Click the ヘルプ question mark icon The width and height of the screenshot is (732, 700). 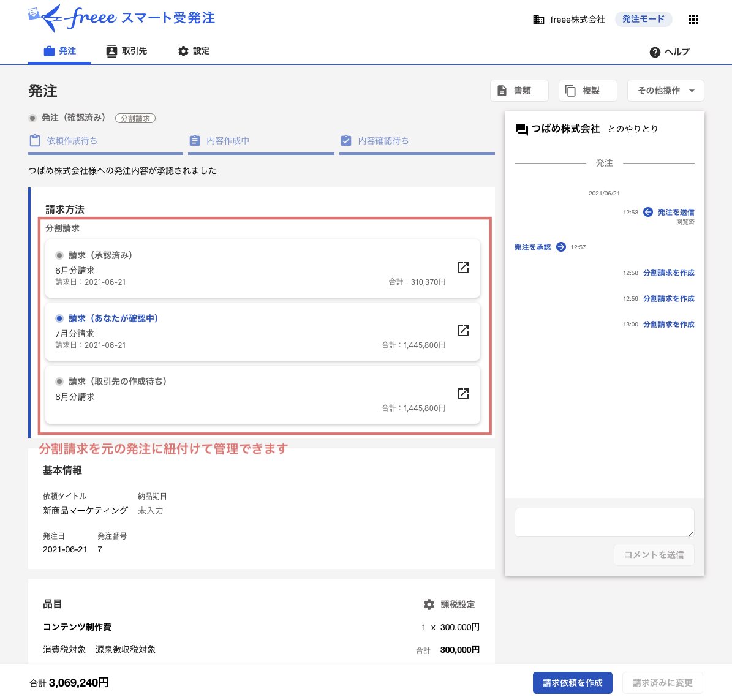point(654,52)
